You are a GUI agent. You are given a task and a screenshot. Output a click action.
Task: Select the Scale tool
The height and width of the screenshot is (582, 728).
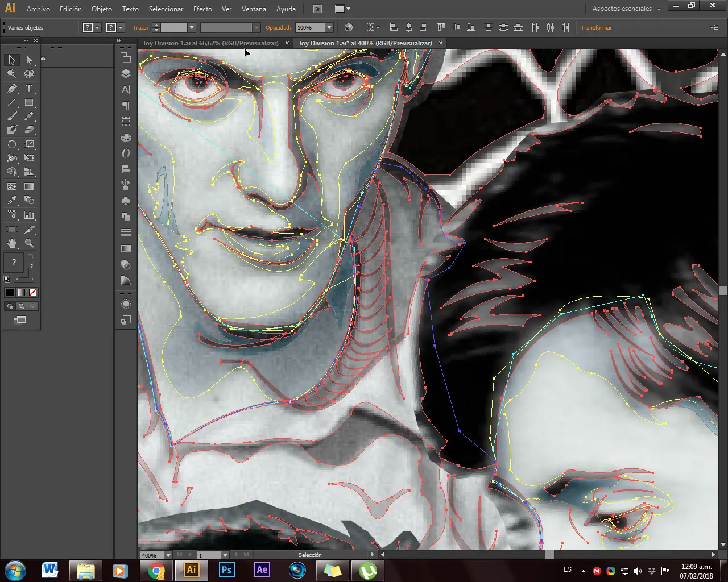click(29, 144)
